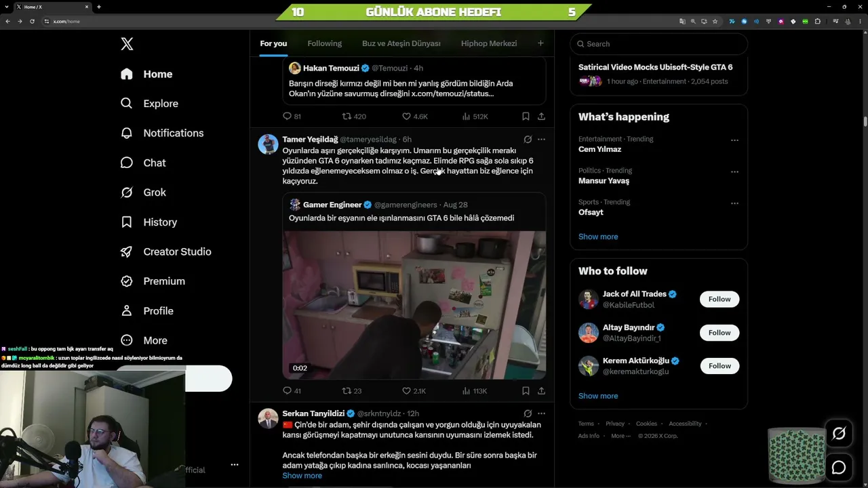Screen dimensions: 868x488
Task: Open Profile from the sidebar
Action: pyautogui.click(x=146, y=311)
